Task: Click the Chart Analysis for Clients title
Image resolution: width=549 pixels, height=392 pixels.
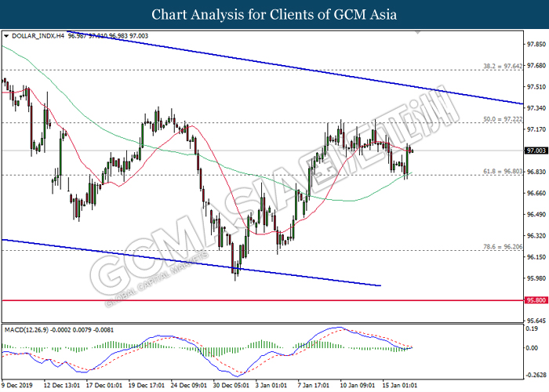Action: coord(274,14)
